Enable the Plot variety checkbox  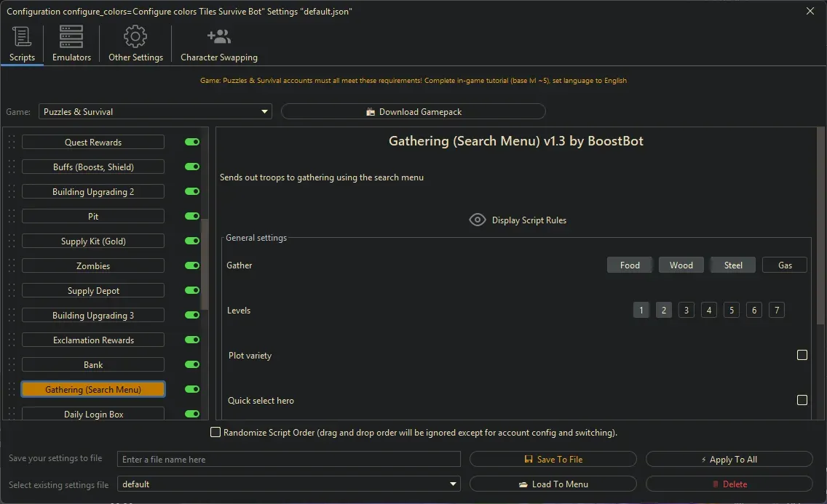[x=802, y=355]
